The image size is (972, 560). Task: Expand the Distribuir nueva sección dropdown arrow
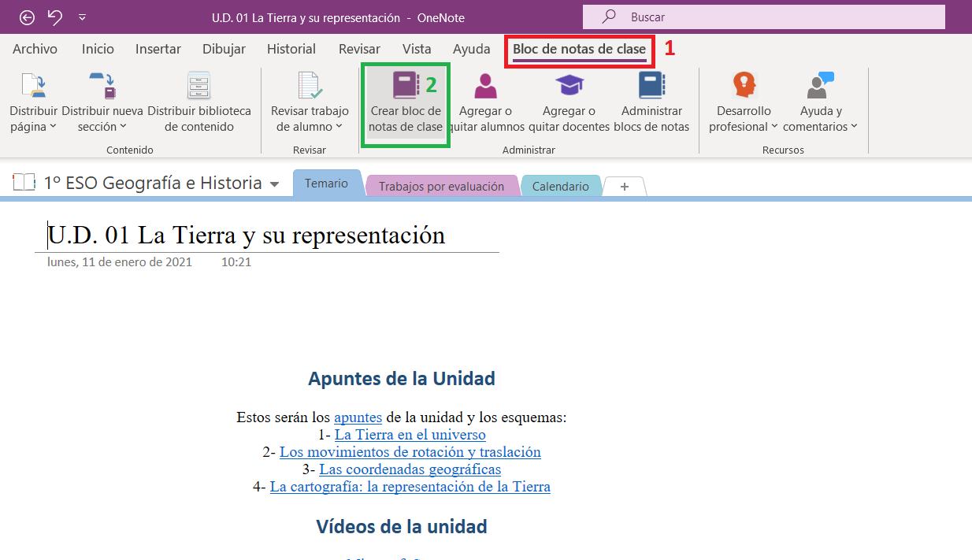[x=124, y=127]
